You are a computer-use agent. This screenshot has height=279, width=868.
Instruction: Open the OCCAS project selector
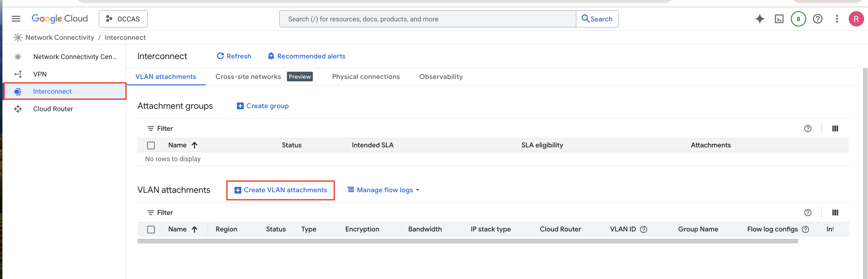[x=123, y=19]
